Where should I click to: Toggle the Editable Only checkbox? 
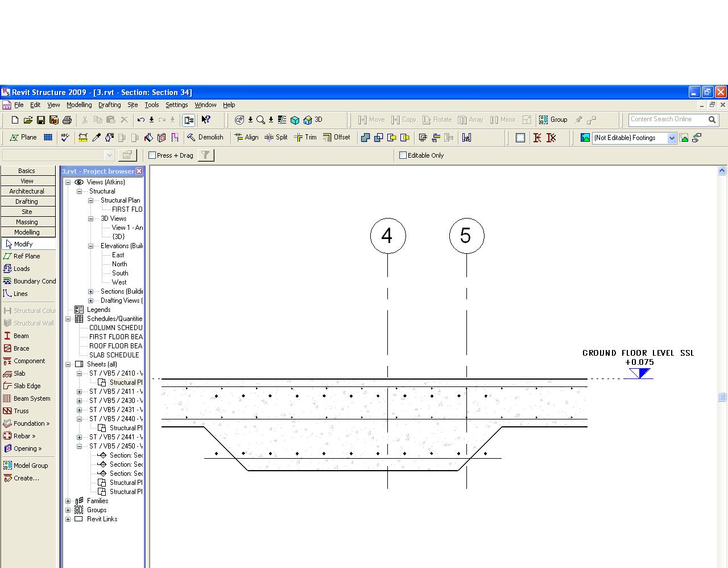pos(403,155)
